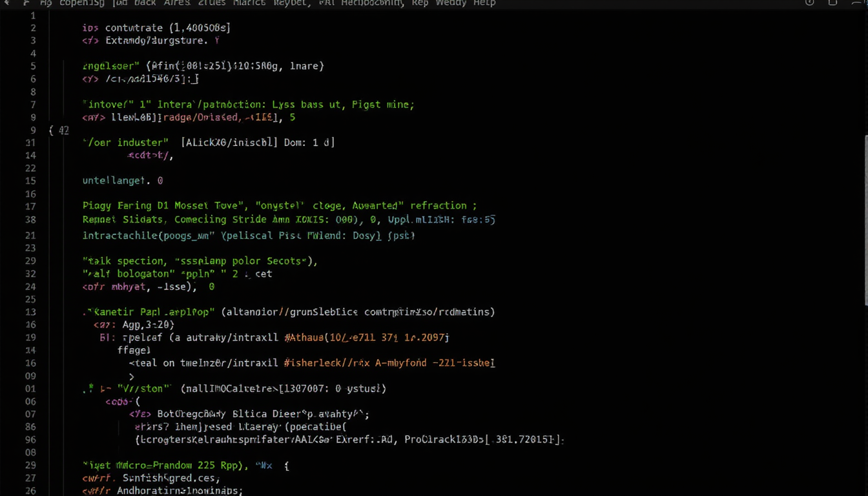Click the "#isherleck//rxx A-mbyfond" text
The width and height of the screenshot is (868, 496).
355,363
